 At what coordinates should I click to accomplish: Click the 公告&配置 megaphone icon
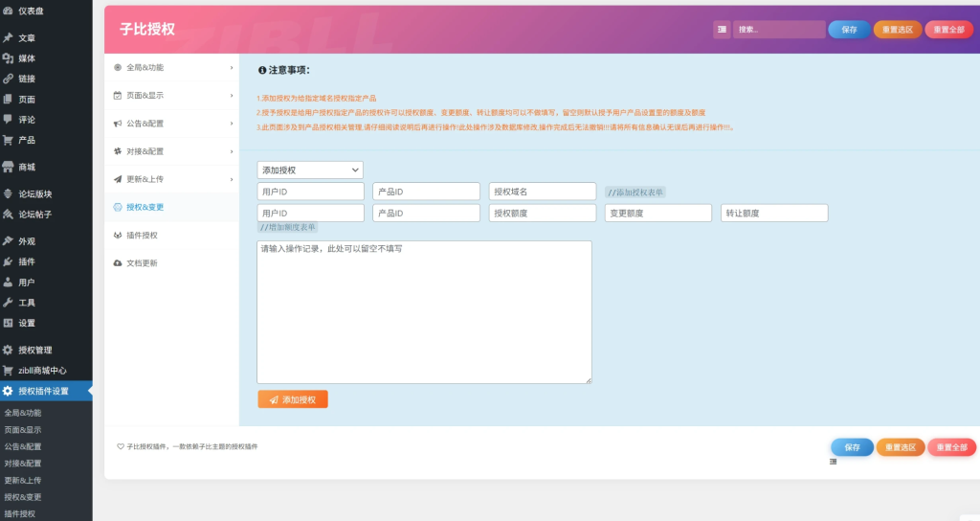118,124
